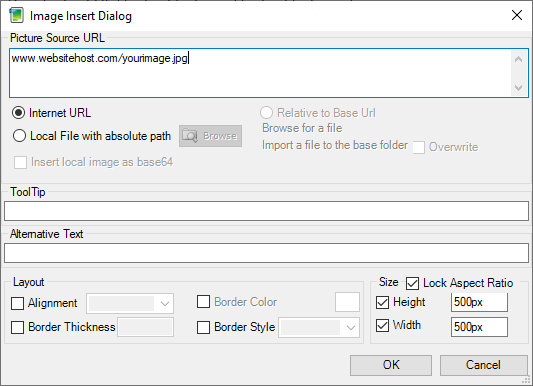Image resolution: width=533 pixels, height=386 pixels.
Task: Select Local File with absolute path
Action: 19,136
